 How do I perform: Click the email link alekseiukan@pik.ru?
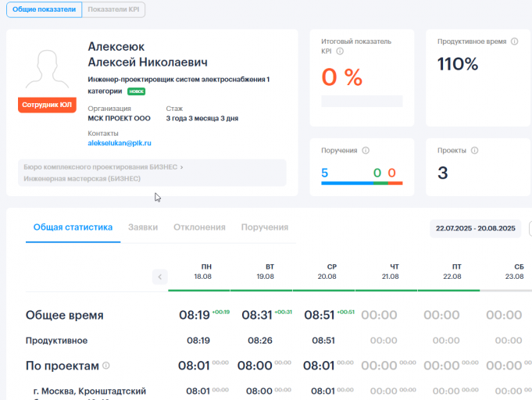coord(120,143)
